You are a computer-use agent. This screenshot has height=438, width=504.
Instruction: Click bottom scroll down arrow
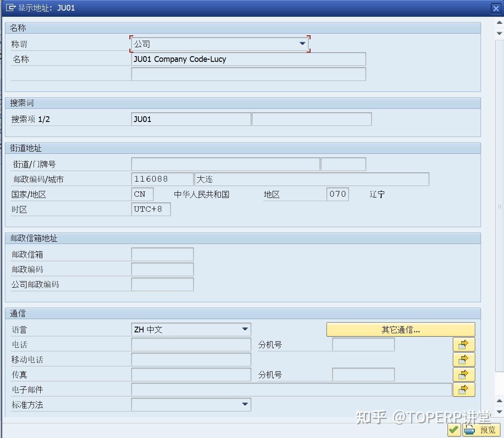[499, 412]
